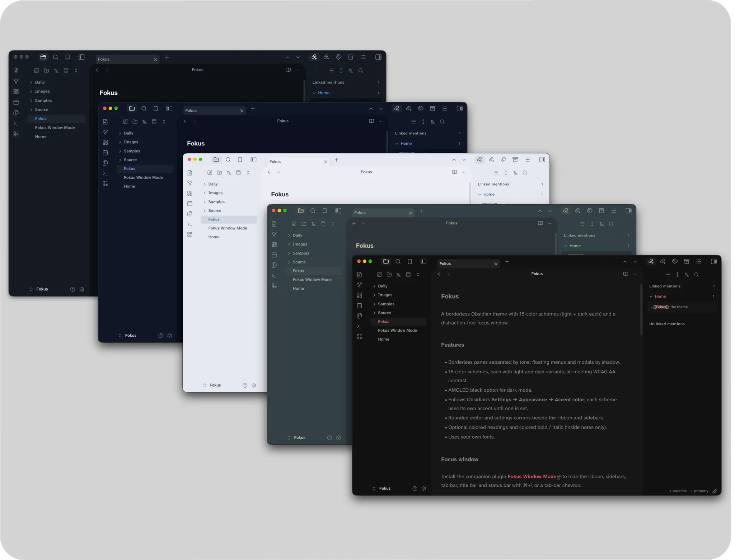Open command palette icon in front dark window
Screen dimensions: 735x560
[359, 326]
